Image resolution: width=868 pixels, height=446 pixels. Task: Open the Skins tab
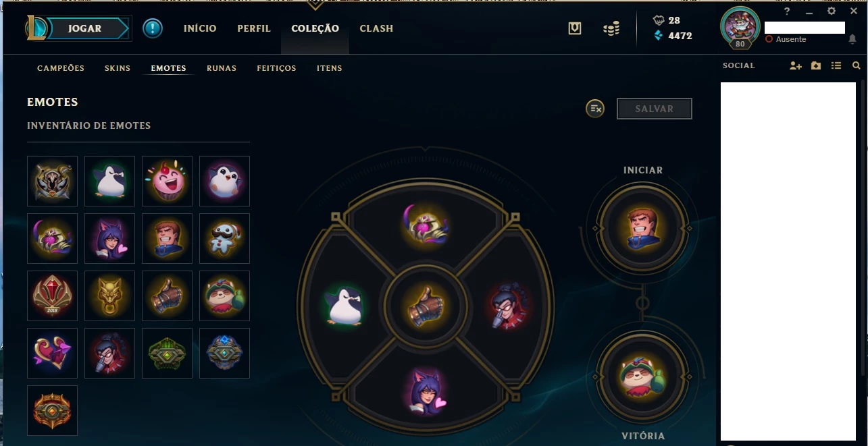pos(118,68)
